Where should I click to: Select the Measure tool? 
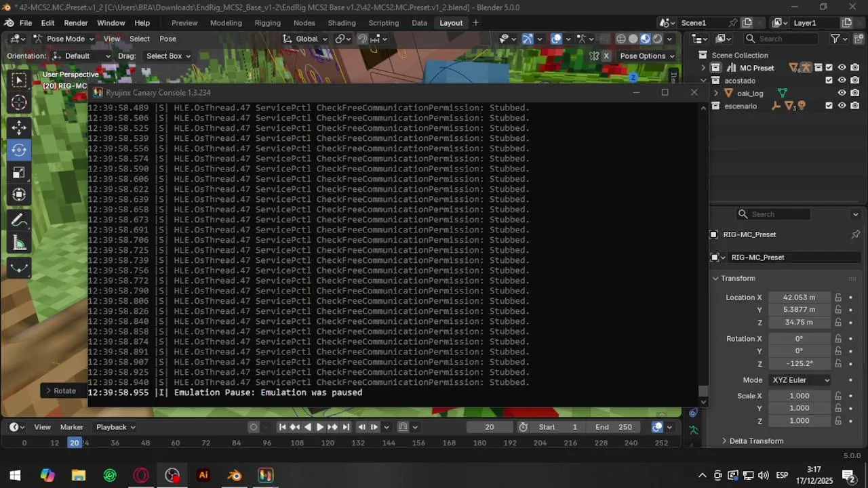tap(19, 243)
